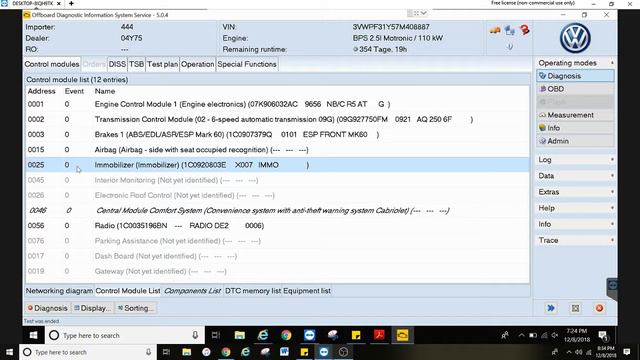Viewport: 640px width, 360px height.
Task: Open the local Windows Start menu
Action: 9,352
